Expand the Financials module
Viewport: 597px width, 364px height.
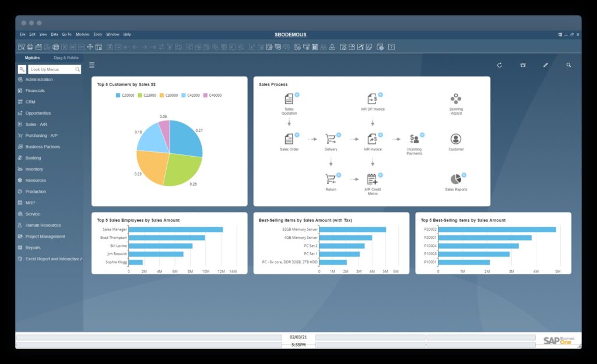pos(35,90)
